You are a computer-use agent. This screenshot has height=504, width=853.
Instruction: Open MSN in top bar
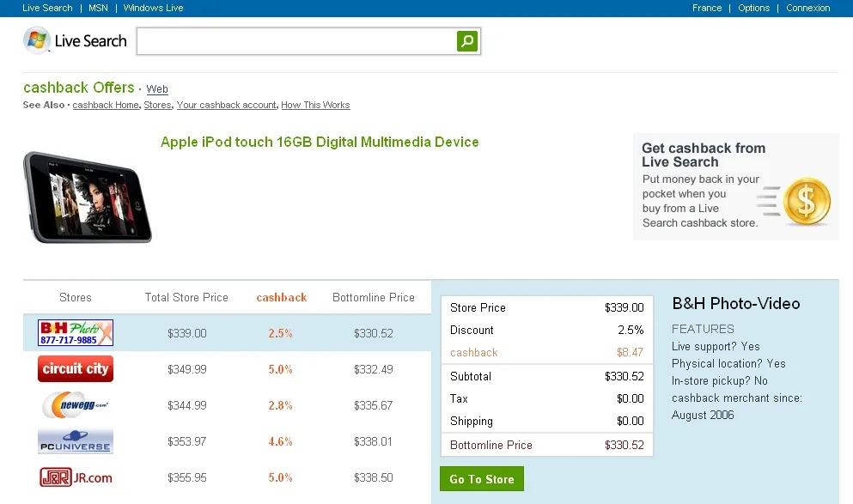coord(98,8)
